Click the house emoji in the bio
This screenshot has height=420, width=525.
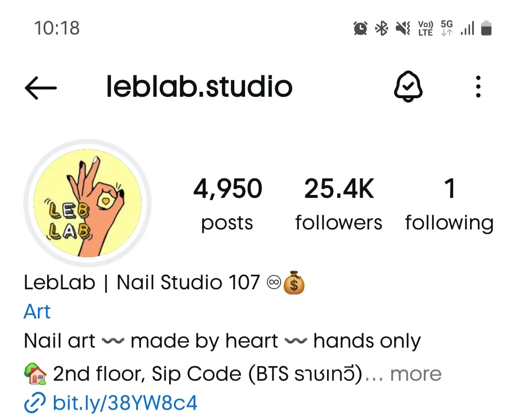[x=35, y=373]
